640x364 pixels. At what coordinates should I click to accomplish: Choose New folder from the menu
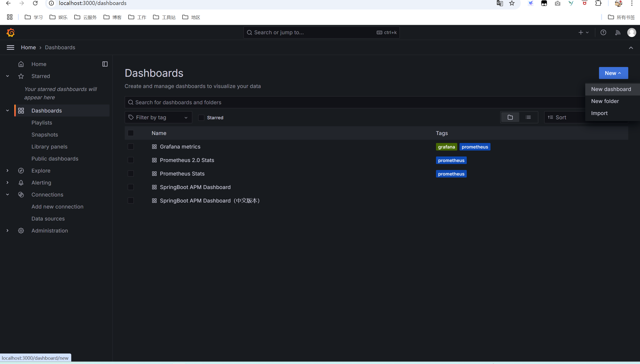pos(605,101)
